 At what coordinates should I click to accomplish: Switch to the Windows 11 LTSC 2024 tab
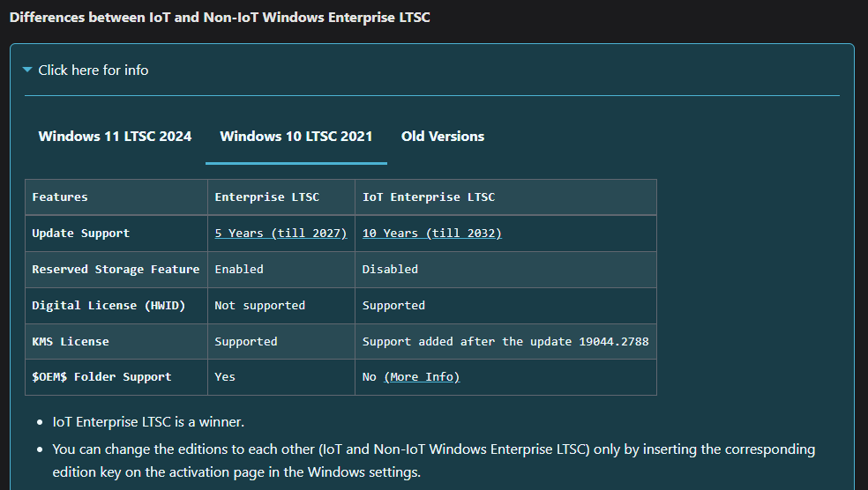pos(115,137)
